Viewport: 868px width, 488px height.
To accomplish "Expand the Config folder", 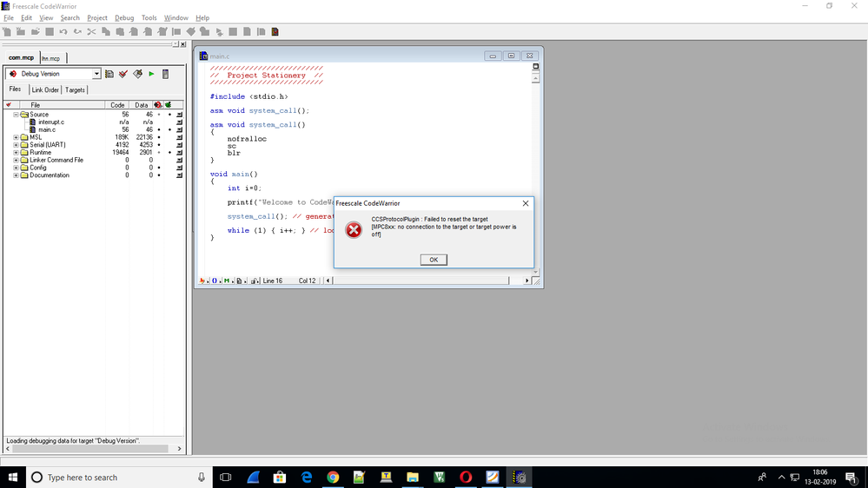I will coord(16,168).
